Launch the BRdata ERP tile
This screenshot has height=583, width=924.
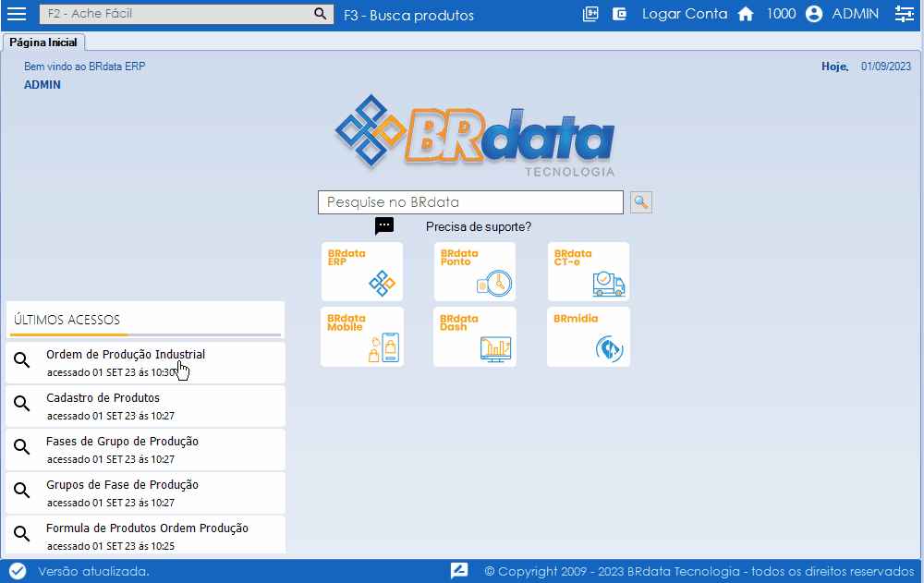(362, 272)
